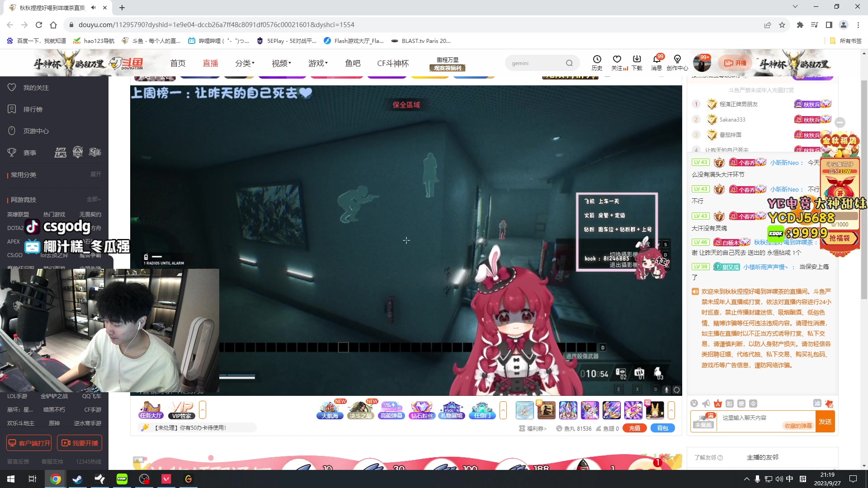Open the 视频 dropdown menu

coord(281,63)
